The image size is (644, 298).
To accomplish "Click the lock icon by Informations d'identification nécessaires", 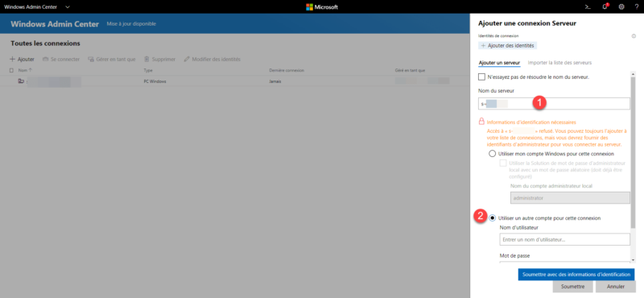I will pos(481,122).
